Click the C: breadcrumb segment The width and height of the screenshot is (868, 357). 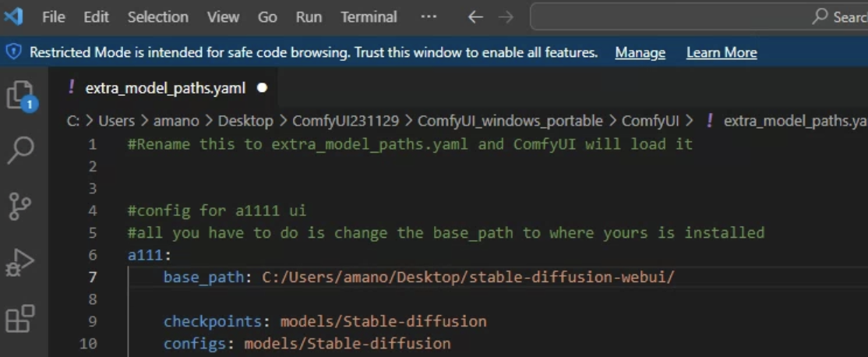pos(73,121)
